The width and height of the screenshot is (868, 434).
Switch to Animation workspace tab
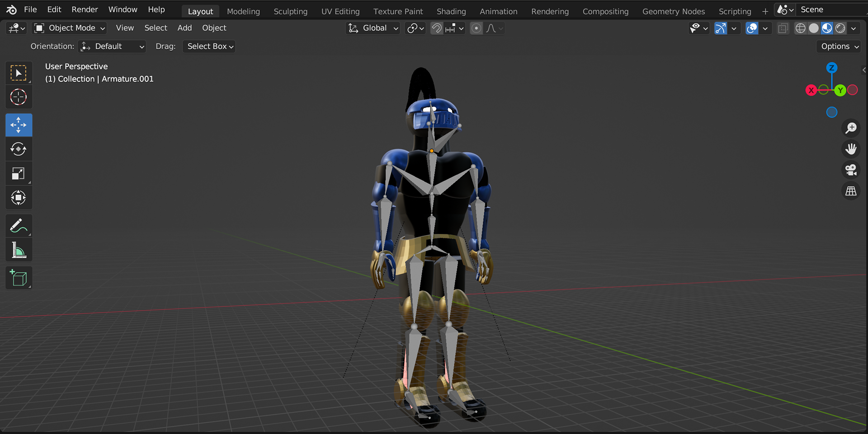pyautogui.click(x=498, y=11)
